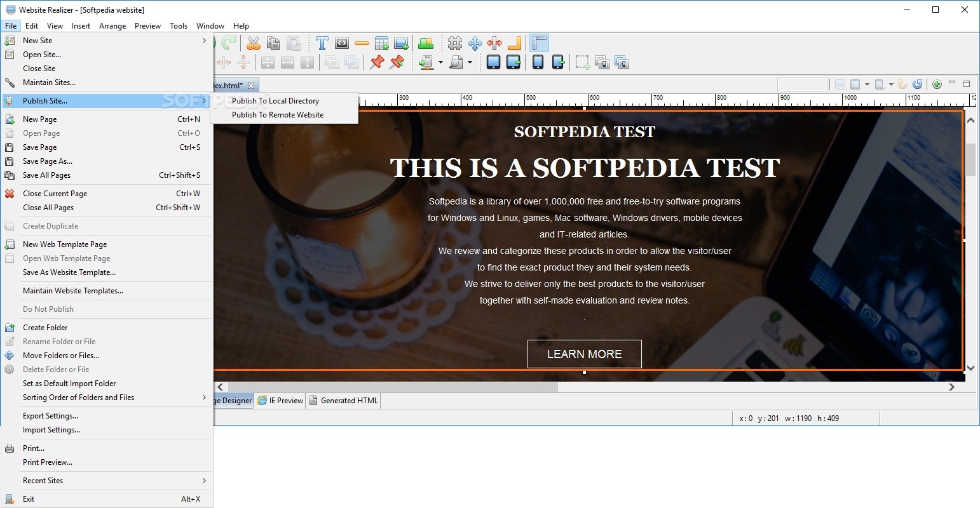This screenshot has width=980, height=508.
Task: Open the dropdown arrow beside the preview magnifier
Action: [470, 62]
